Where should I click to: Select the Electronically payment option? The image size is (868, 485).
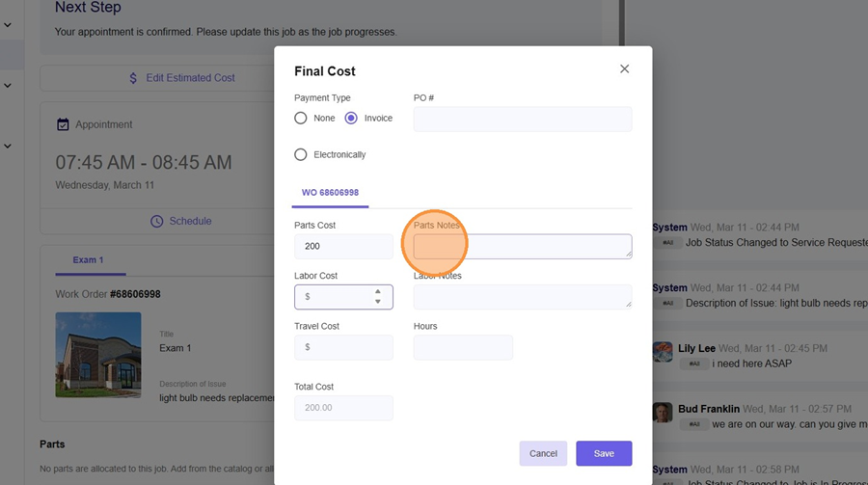click(301, 154)
